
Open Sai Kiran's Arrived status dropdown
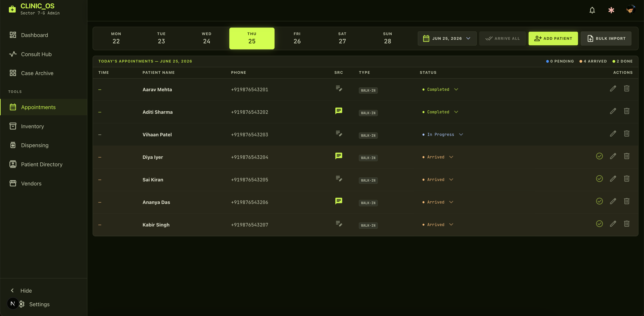click(x=438, y=179)
